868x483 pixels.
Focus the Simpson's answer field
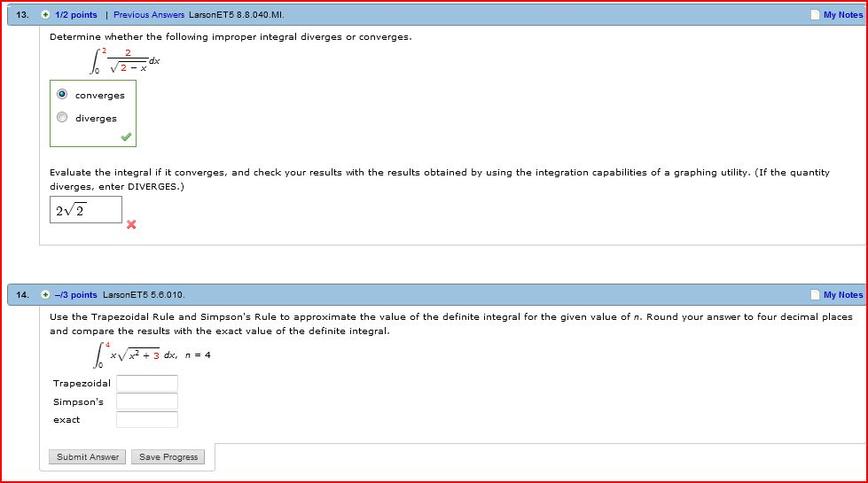click(147, 401)
